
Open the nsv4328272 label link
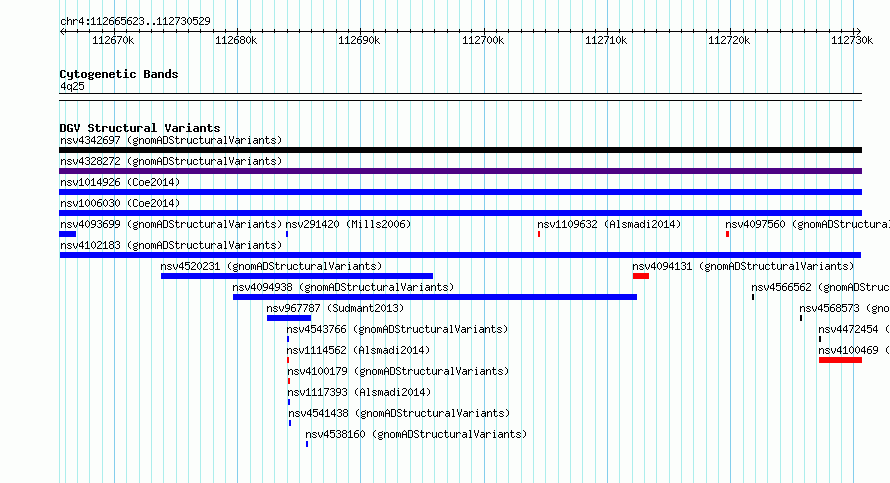[171, 161]
